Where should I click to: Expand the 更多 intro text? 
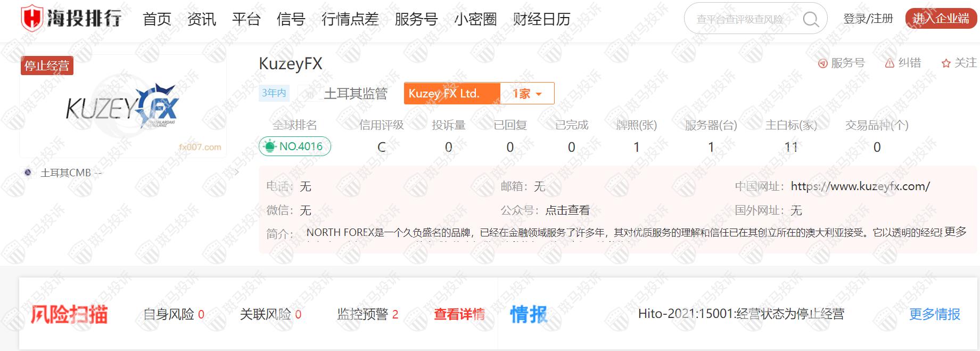pyautogui.click(x=955, y=232)
